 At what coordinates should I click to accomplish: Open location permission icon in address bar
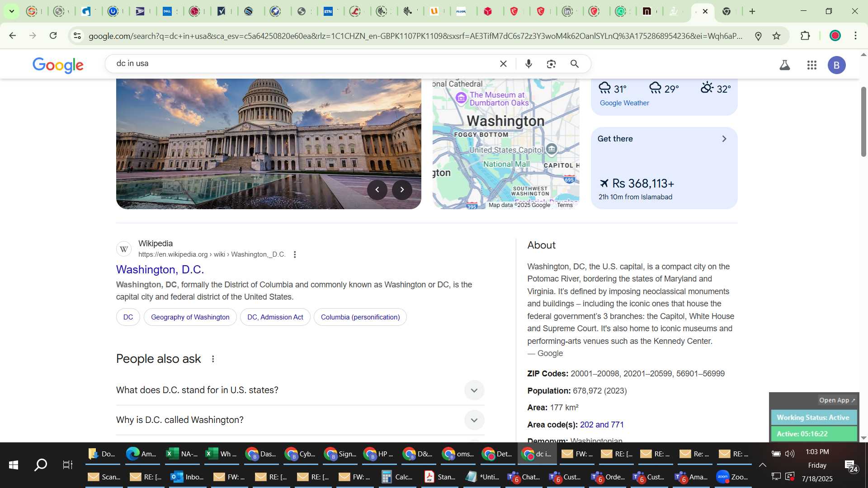758,36
